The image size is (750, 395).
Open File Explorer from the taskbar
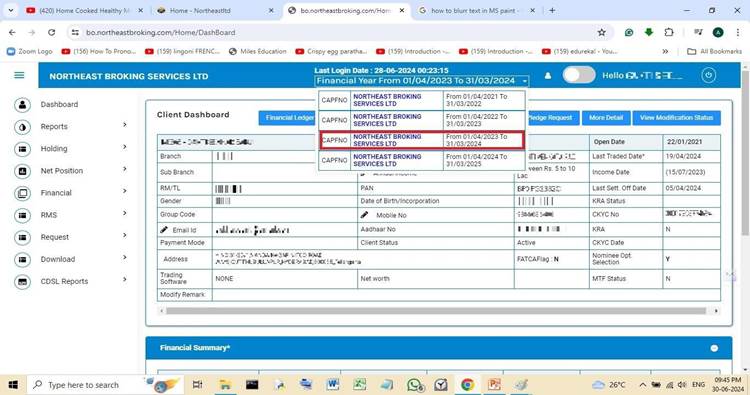point(225,384)
